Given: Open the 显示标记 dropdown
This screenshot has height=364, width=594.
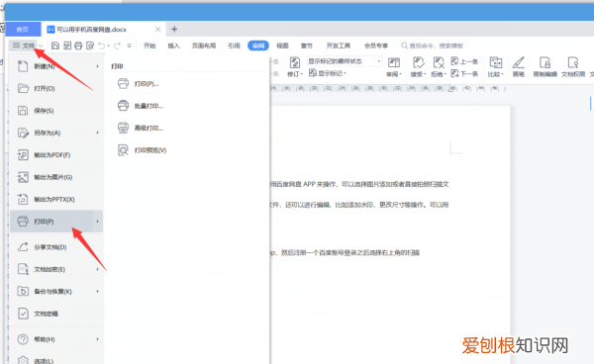Looking at the screenshot, I should 328,73.
